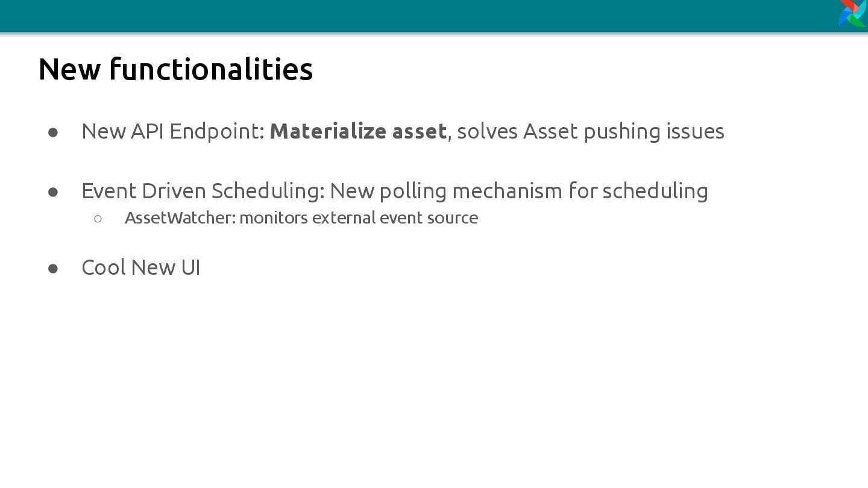Click the 'Cool New UI' bullet text

pos(141,267)
